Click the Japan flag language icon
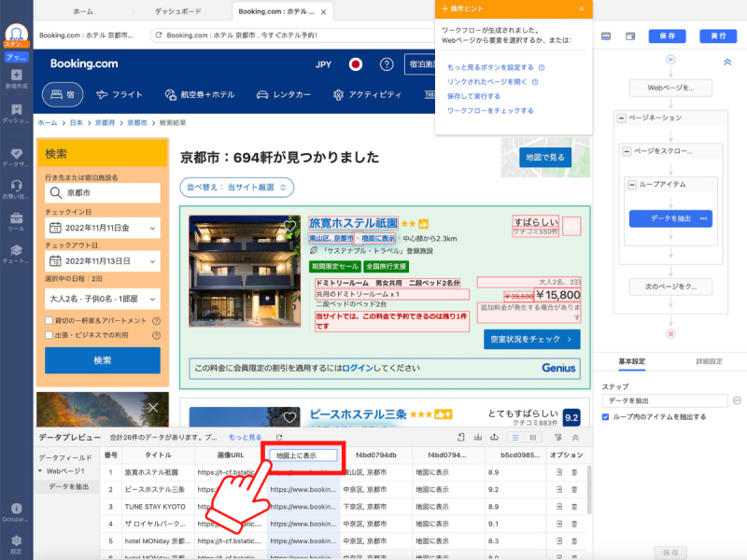The height and width of the screenshot is (560, 747). click(356, 64)
